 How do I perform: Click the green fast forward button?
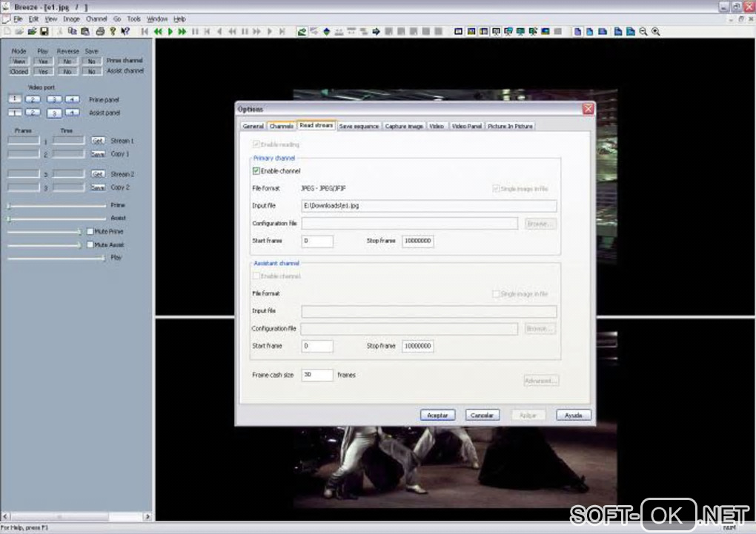coord(182,32)
